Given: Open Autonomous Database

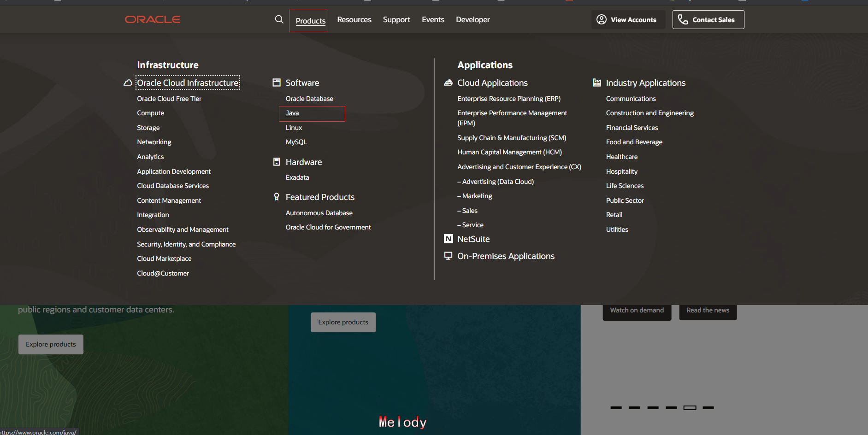Looking at the screenshot, I should [319, 213].
